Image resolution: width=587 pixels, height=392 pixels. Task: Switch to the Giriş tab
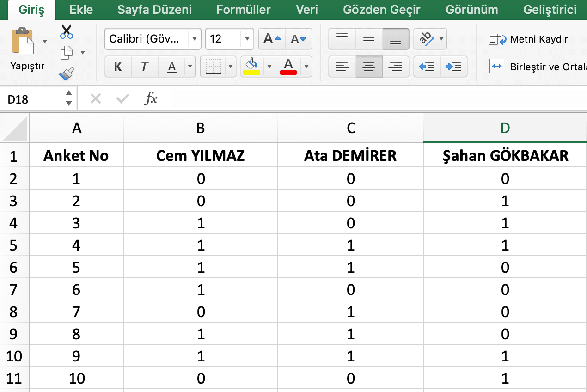31,10
